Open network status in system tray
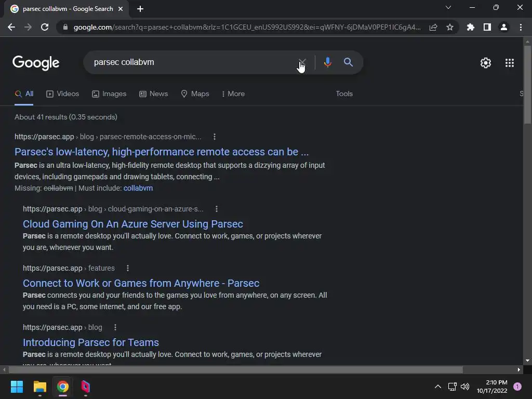532x399 pixels. tap(452, 387)
